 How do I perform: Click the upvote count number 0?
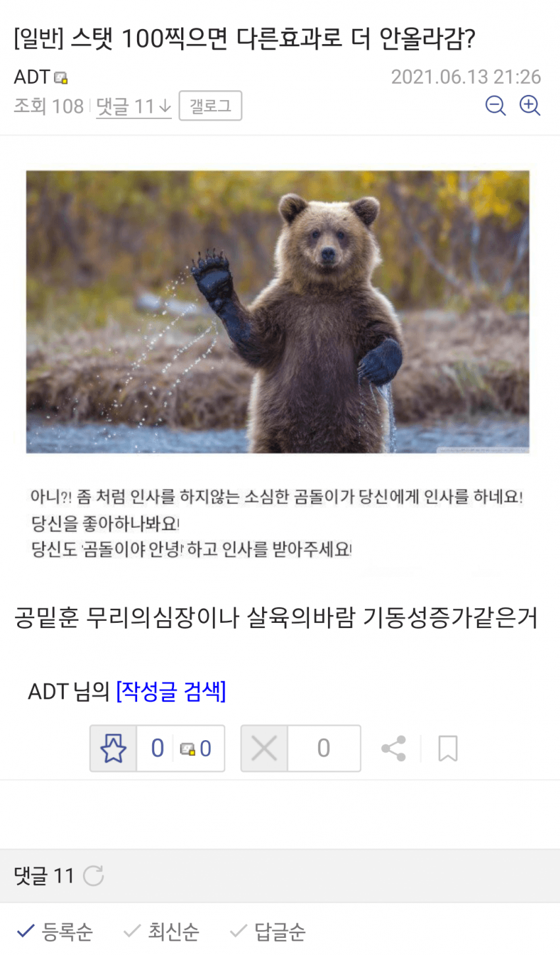pyautogui.click(x=157, y=748)
